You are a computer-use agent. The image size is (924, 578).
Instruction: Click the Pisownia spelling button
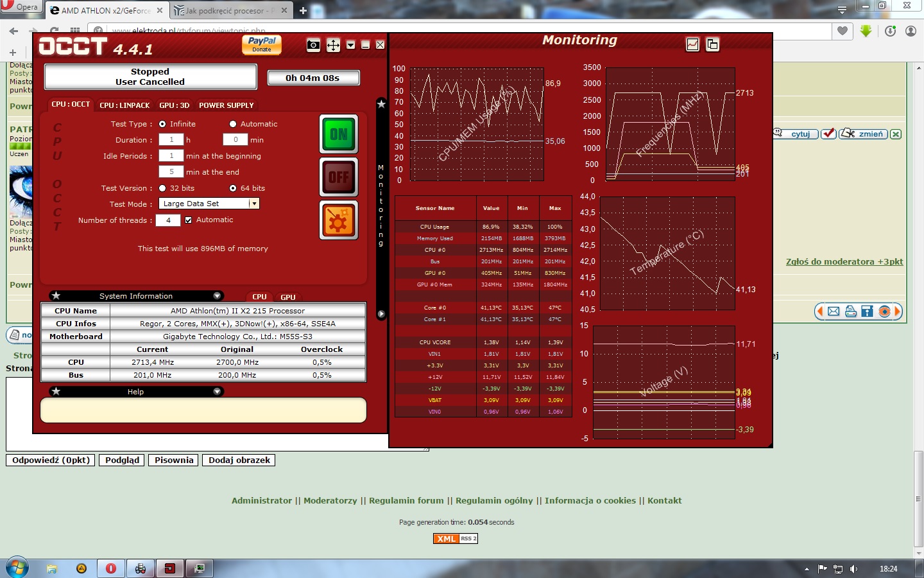174,460
